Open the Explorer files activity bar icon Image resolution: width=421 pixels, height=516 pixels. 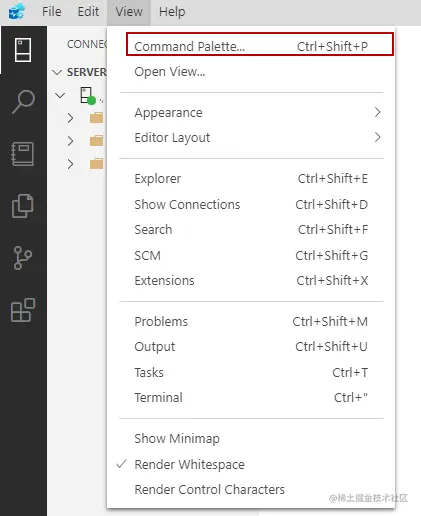coord(23,206)
